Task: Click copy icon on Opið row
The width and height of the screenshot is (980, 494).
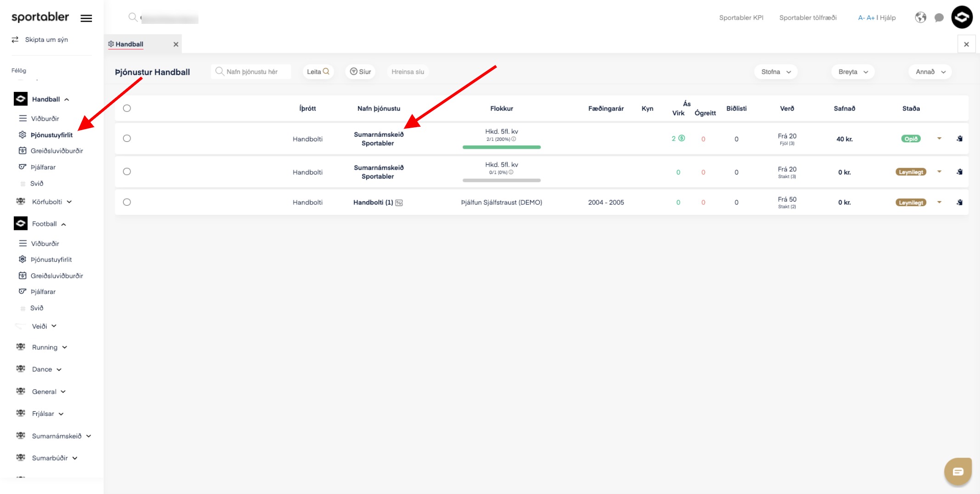Action: click(x=960, y=139)
